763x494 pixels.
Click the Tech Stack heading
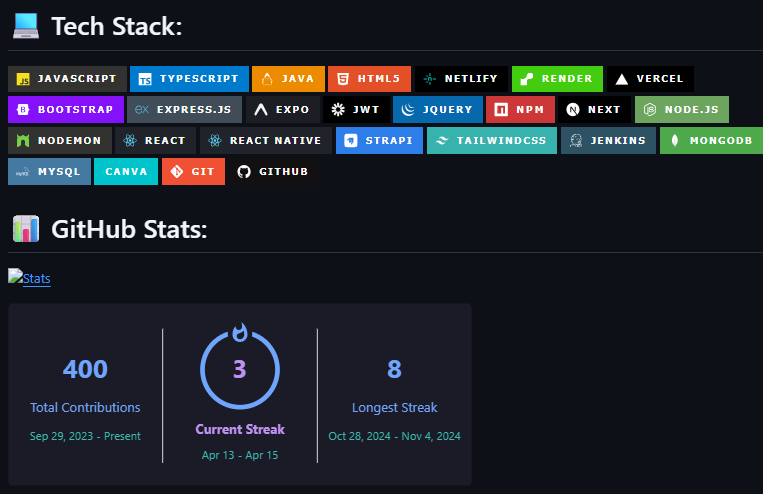(117, 26)
